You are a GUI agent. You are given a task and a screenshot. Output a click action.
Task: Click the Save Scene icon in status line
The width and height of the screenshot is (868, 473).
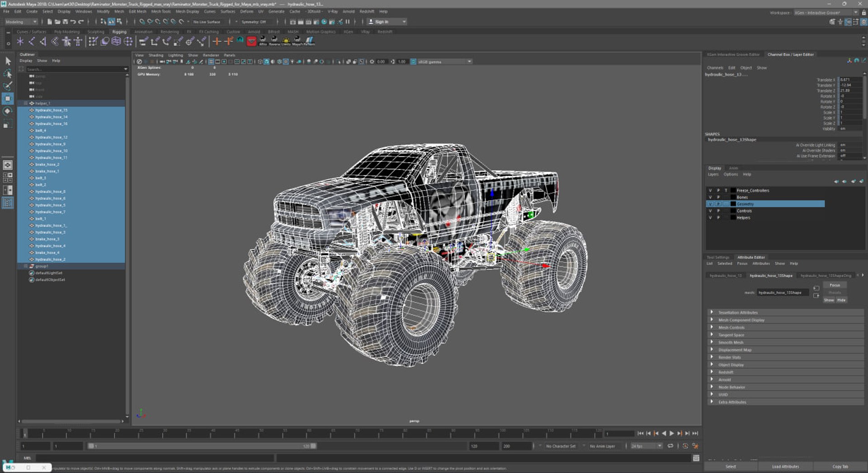click(x=65, y=22)
